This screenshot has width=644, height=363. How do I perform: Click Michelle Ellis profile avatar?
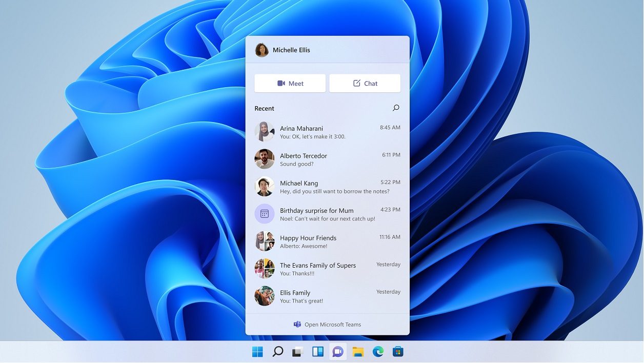pos(262,50)
